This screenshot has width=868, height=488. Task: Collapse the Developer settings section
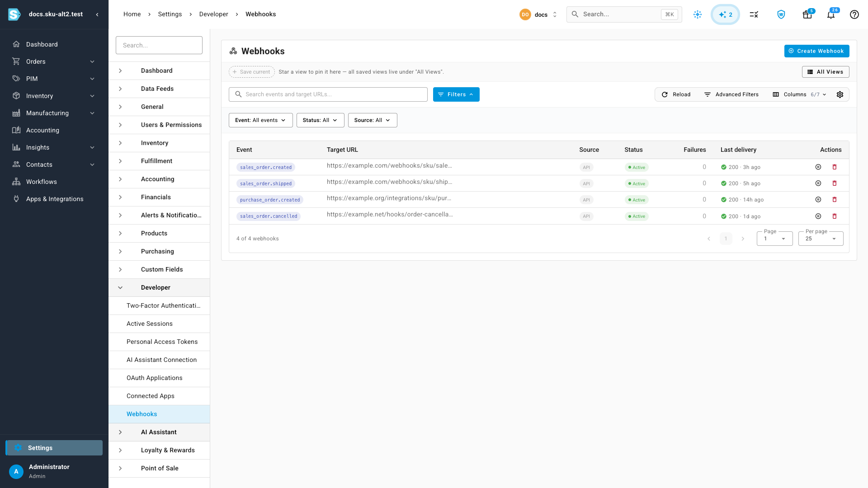coord(159,287)
